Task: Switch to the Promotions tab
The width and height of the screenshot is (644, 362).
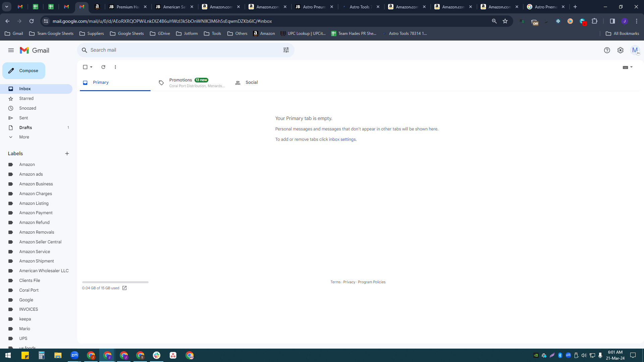Action: click(x=191, y=83)
